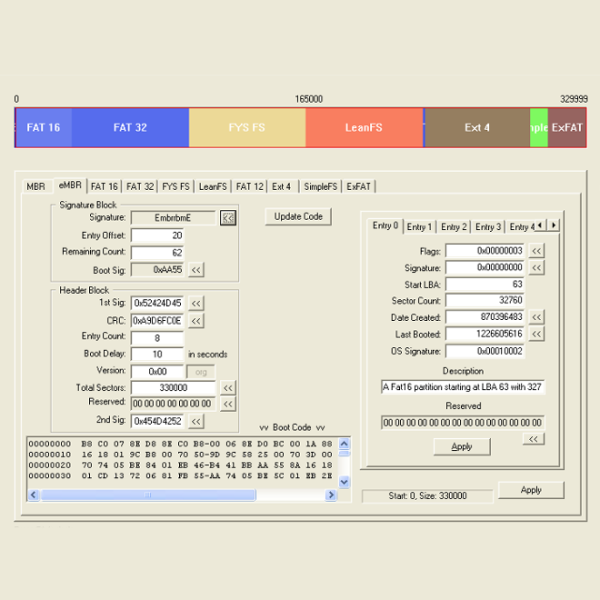Click boot code hex view scroll down arrow
This screenshot has height=600, width=600.
345,482
